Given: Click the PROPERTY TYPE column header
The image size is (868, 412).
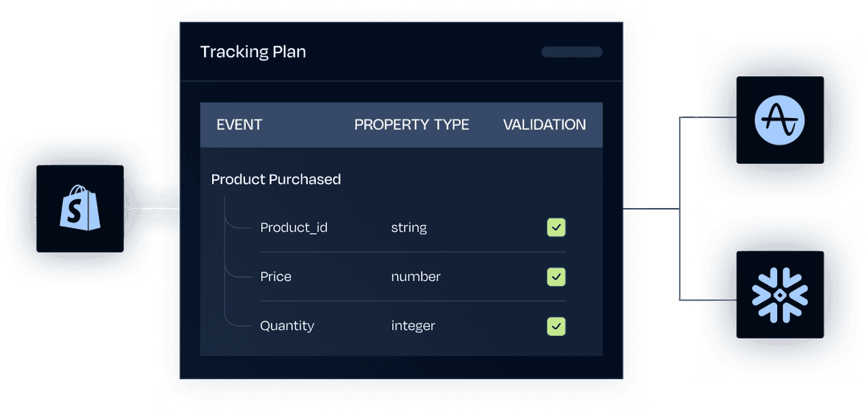Looking at the screenshot, I should (411, 125).
